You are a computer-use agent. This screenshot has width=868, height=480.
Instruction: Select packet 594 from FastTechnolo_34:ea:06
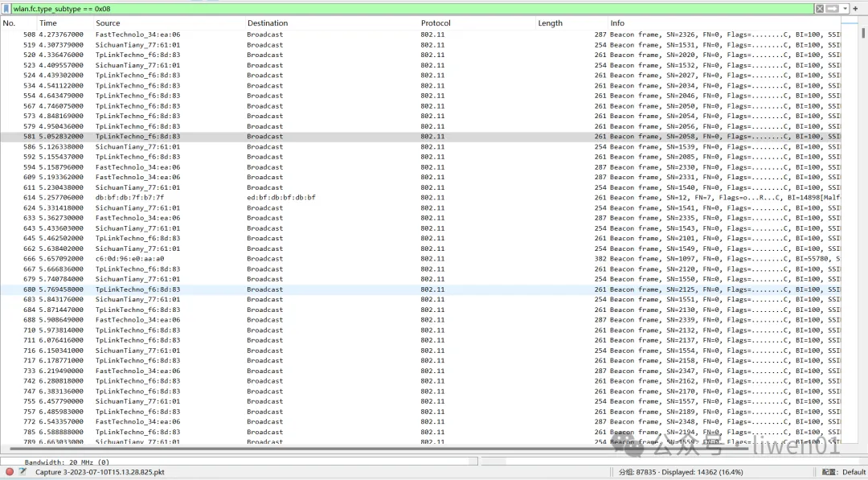[420, 167]
